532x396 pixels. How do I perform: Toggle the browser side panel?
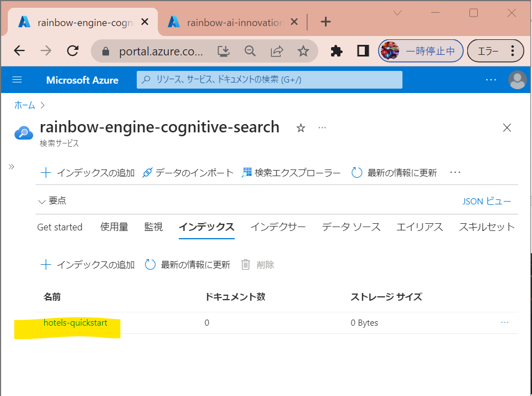coord(363,52)
